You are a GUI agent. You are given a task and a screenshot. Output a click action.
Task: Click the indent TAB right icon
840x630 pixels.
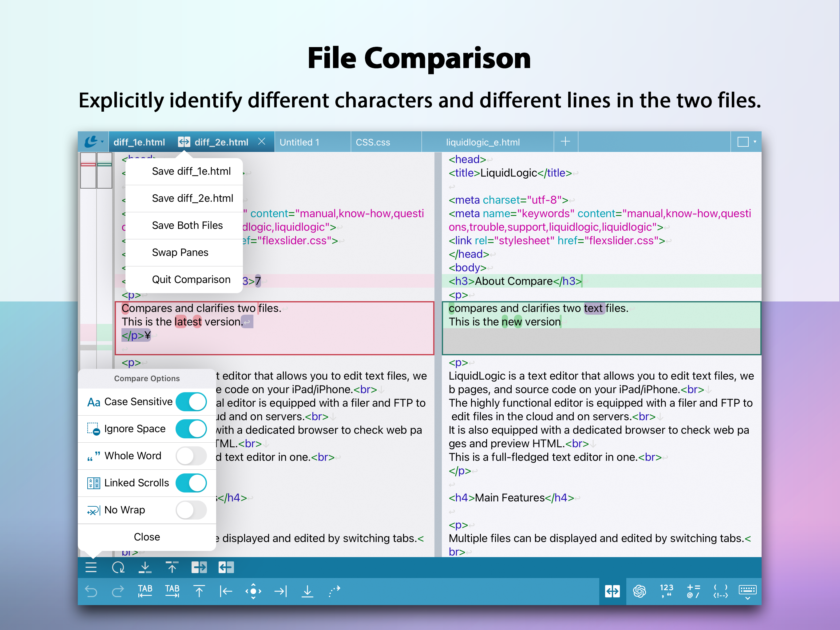[x=172, y=591]
